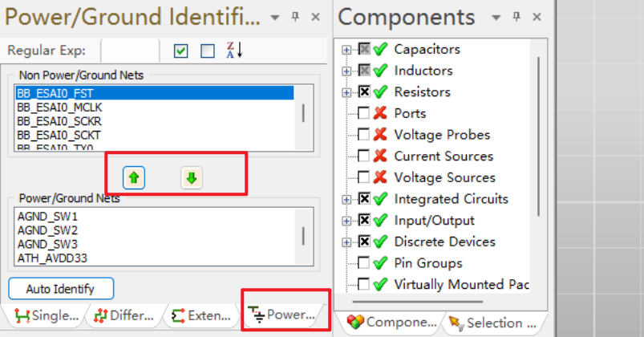Click the red X icon beside Current Sources
644x337 pixels.
tap(380, 156)
